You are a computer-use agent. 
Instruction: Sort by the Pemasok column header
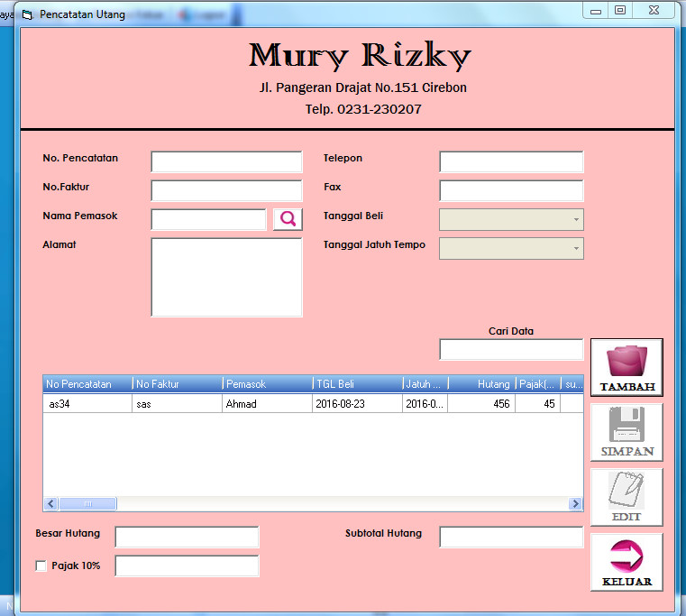[267, 384]
